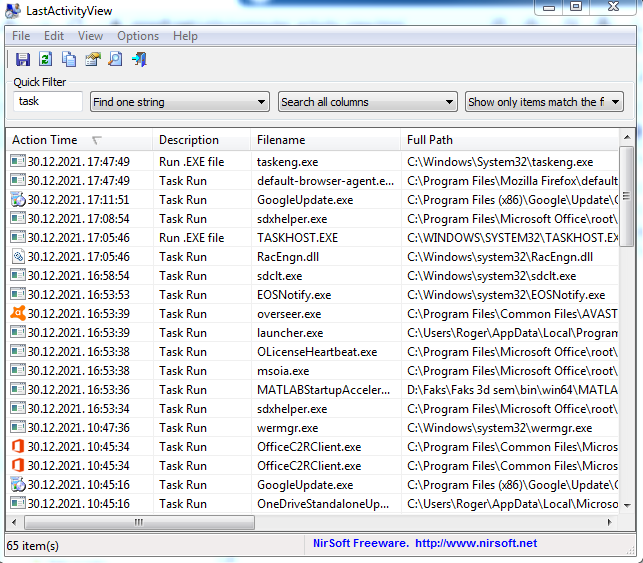
Task: Click the Save Selected Items toolbar icon
Action: [x=22, y=60]
